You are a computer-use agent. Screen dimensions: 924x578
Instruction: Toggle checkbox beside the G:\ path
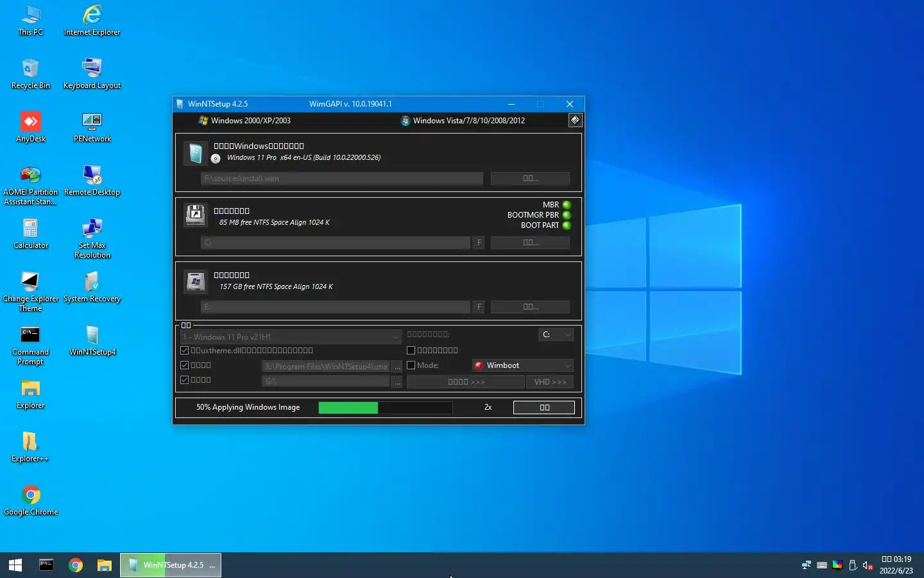click(x=185, y=380)
